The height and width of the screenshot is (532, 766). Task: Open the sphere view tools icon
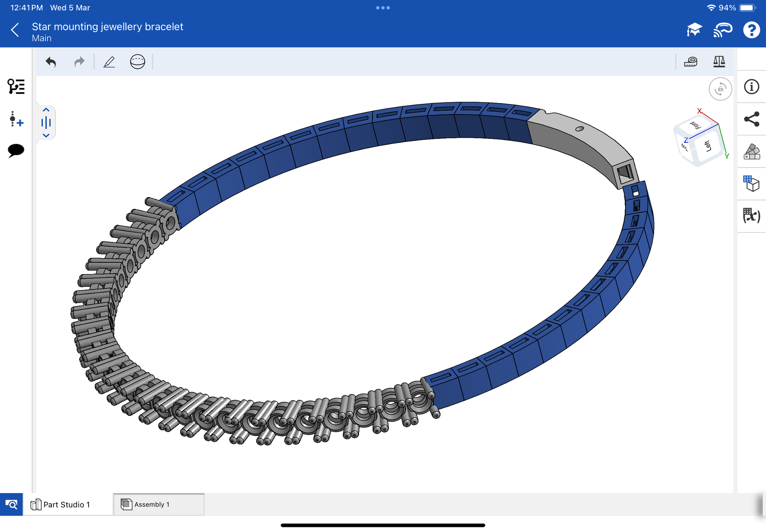pos(137,62)
